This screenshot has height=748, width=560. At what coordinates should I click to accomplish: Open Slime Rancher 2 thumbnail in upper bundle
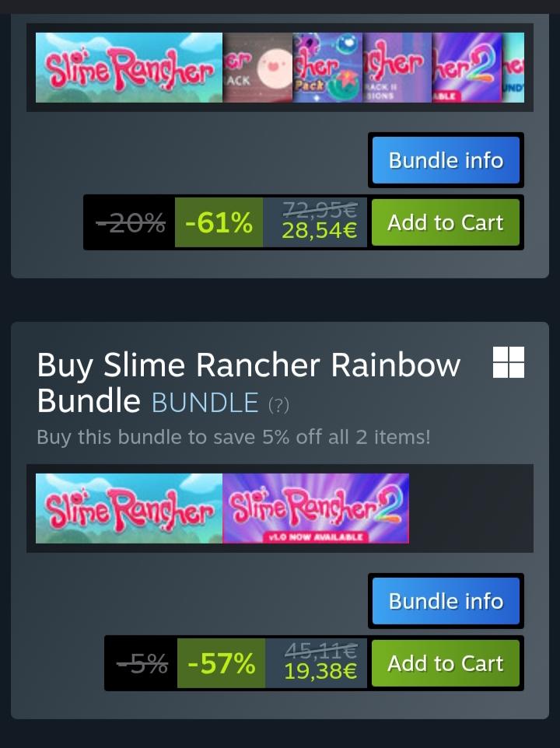(467, 68)
